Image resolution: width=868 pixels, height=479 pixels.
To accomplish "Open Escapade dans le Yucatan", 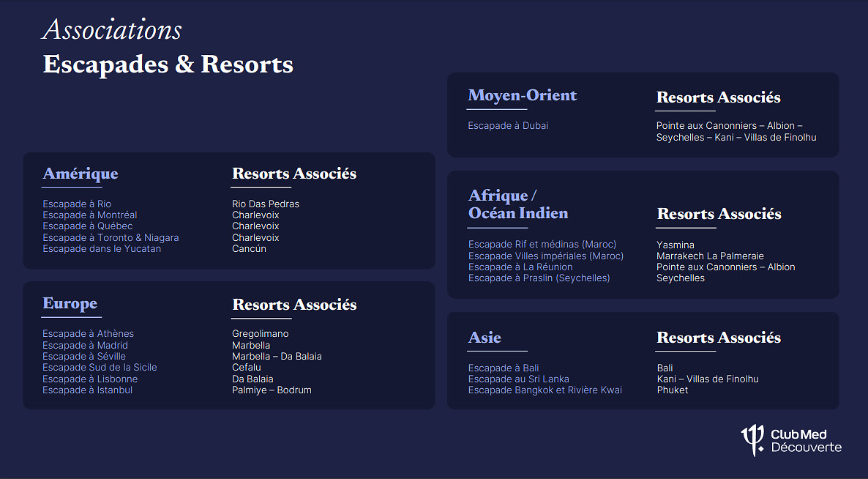I will (102, 248).
